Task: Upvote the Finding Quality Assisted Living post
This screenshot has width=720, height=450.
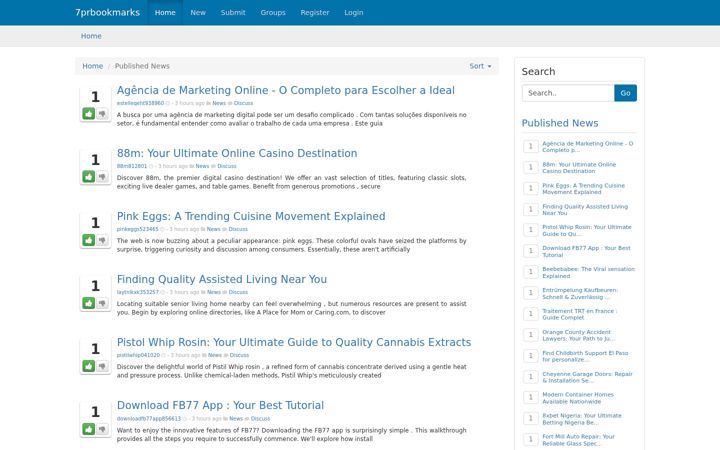Action: click(x=89, y=303)
